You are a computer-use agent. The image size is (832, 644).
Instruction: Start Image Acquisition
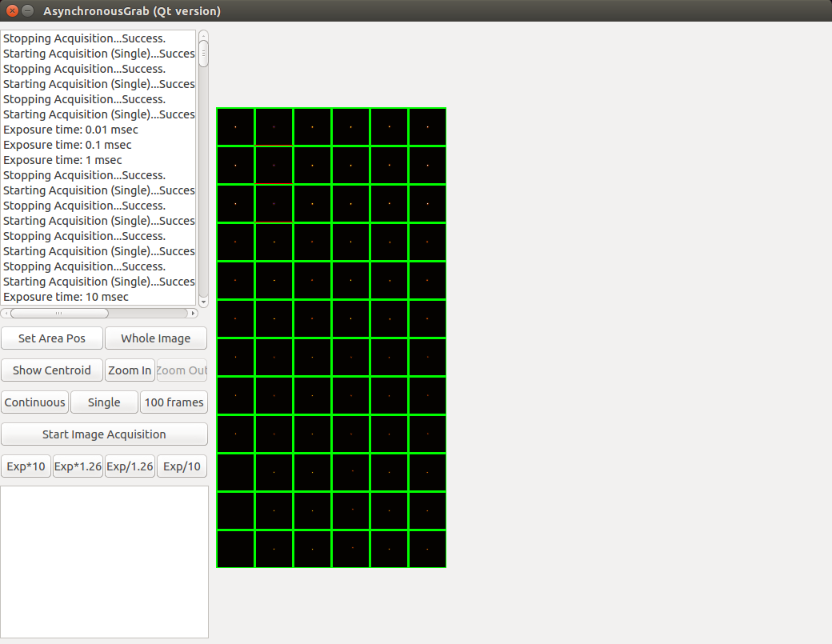(104, 434)
